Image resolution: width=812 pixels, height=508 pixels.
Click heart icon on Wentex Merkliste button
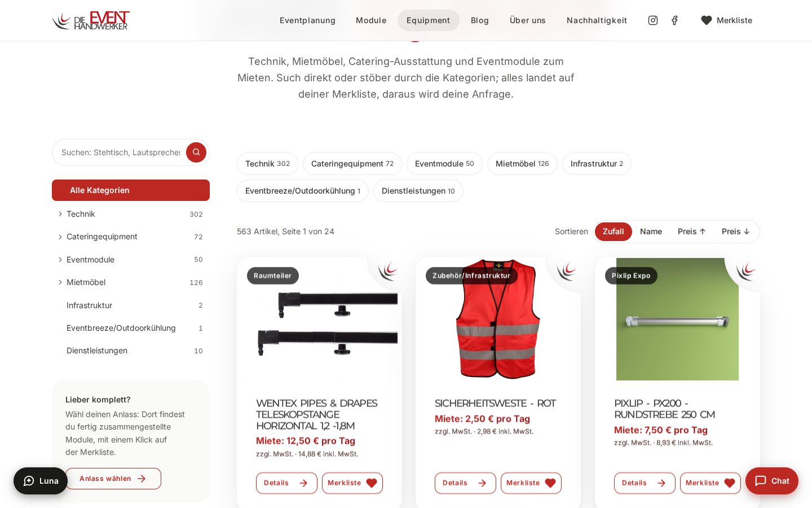[x=372, y=483]
